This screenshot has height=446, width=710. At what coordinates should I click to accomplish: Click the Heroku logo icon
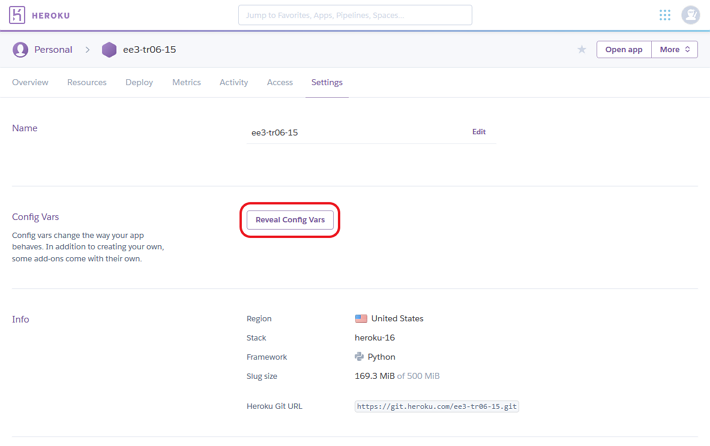pos(17,15)
